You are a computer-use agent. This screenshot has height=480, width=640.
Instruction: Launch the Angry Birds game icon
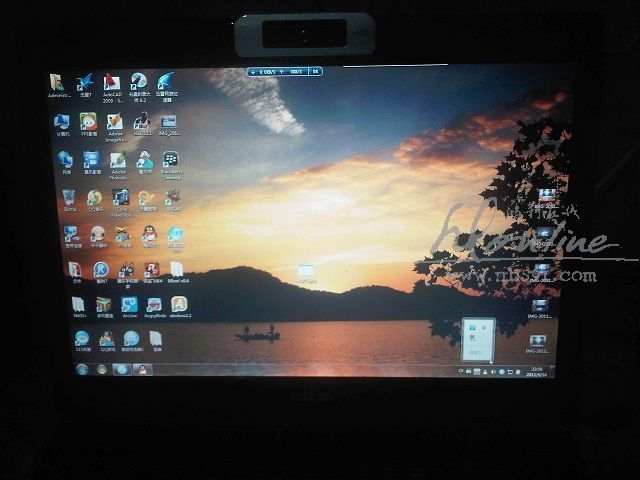(155, 306)
